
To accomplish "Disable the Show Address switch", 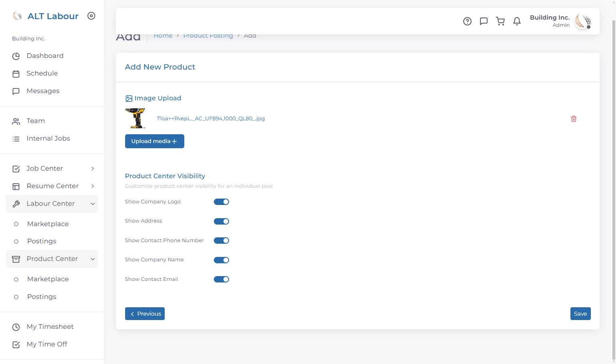I will pos(221,221).
